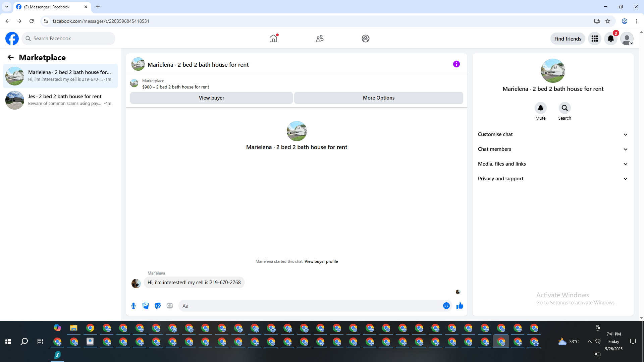Open View buyer profile link
Screen dimensions: 644x362
(321, 261)
